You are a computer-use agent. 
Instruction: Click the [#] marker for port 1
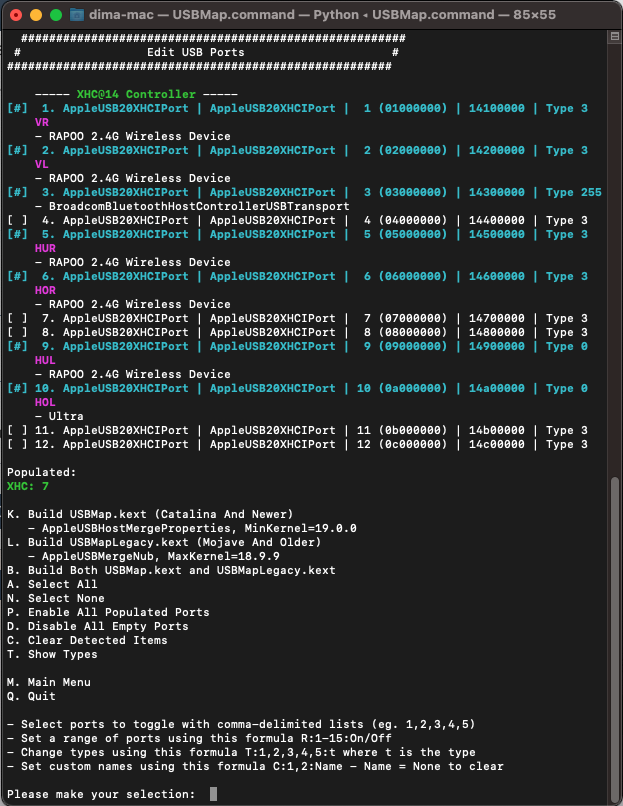click(x=17, y=108)
